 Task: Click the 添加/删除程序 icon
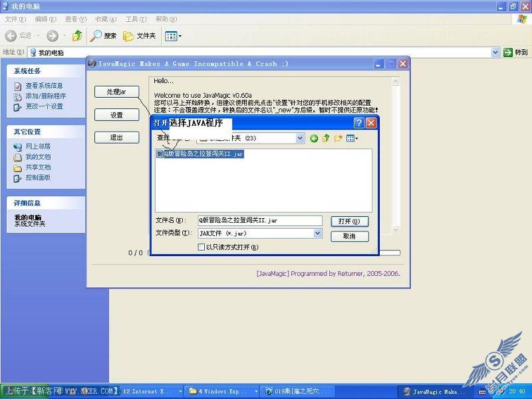18,96
